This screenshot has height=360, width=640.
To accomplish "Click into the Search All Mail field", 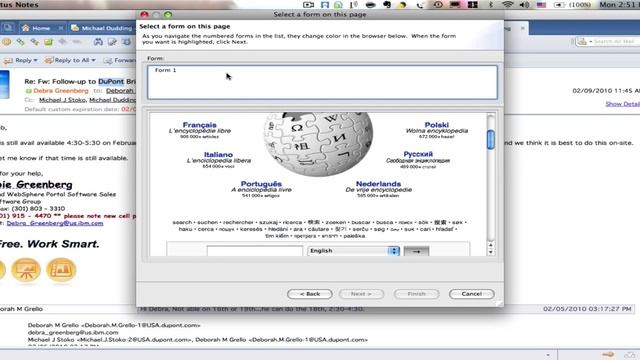I will point(614,42).
